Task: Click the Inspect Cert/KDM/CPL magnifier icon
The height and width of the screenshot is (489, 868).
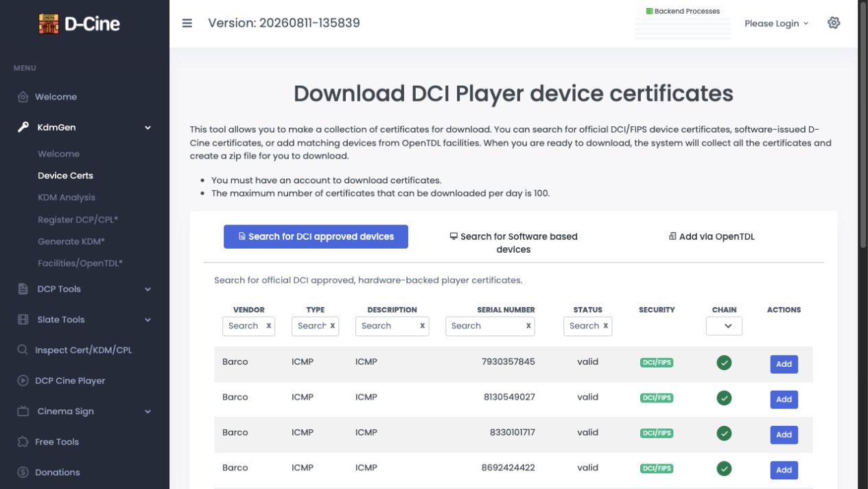Action: tap(23, 350)
